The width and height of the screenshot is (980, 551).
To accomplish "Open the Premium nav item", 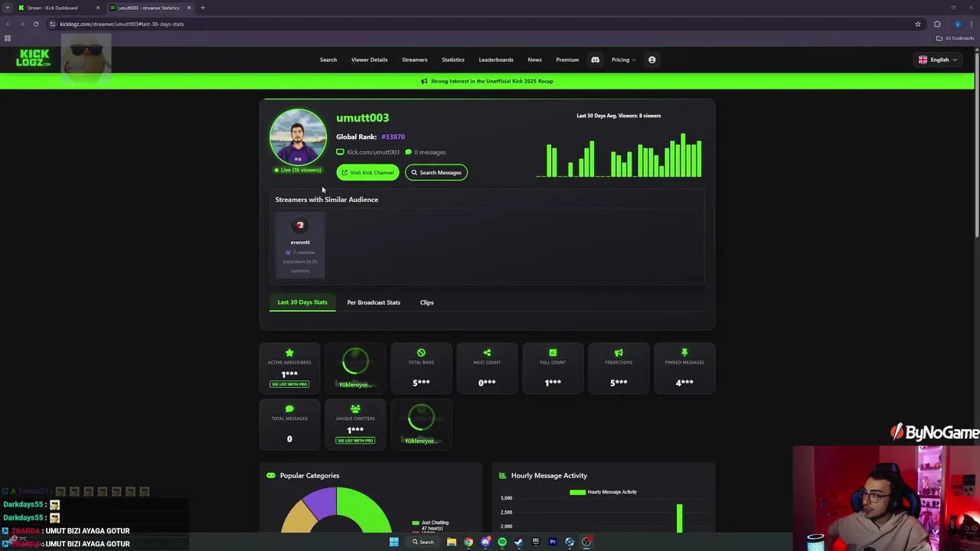I will coord(567,60).
